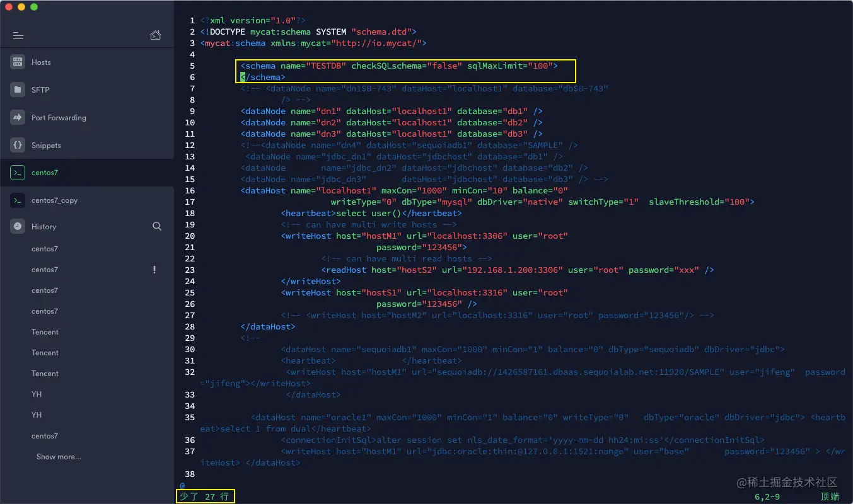
Task: Click the closing </dataHost> tag on line 28
Action: [x=268, y=327]
